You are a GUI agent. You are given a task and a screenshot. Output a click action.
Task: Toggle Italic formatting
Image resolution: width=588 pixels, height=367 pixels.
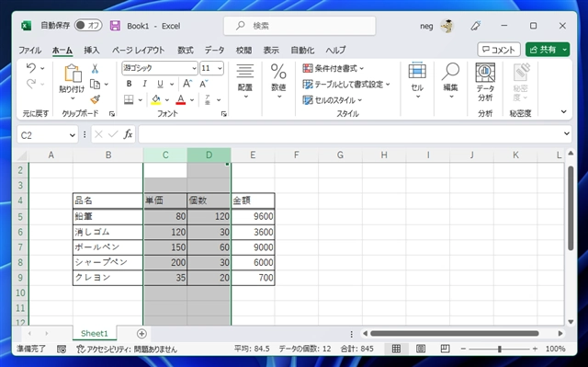point(144,84)
